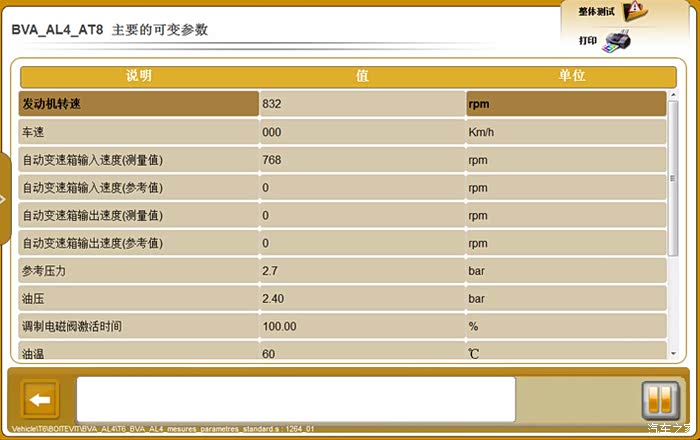This screenshot has height=440, width=700.
Task: Click the 打印 label
Action: (588, 41)
